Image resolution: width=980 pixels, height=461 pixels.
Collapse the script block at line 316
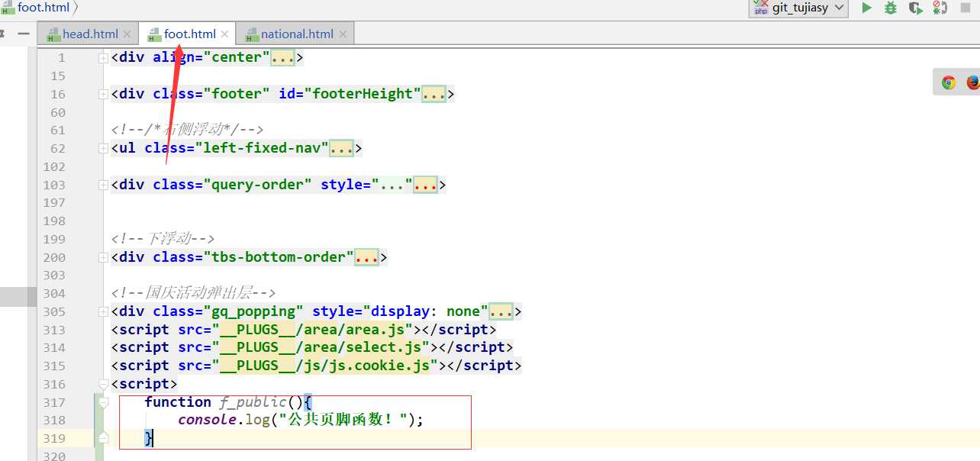click(x=103, y=384)
